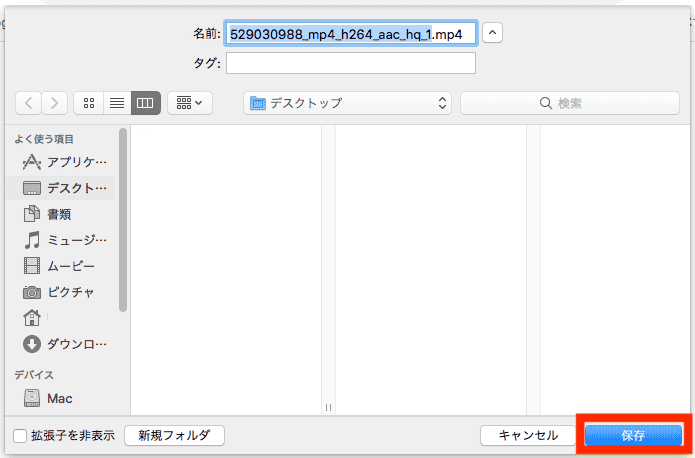The height and width of the screenshot is (458, 695).
Task: Select the home folder icon in sidebar
Action: point(32,317)
